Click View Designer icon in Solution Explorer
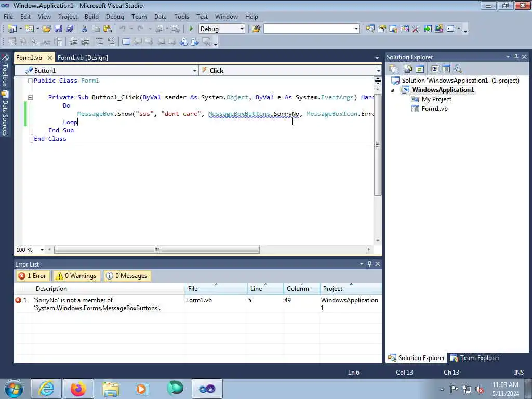 (446, 69)
